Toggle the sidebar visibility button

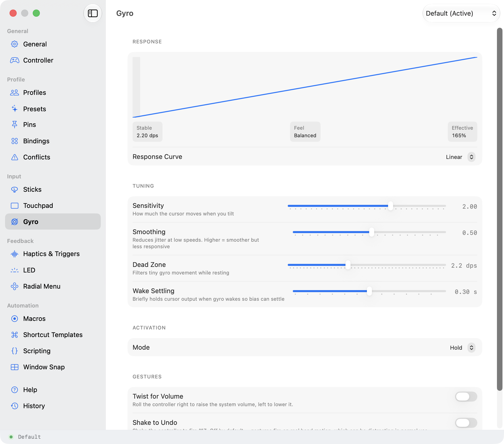point(93,13)
